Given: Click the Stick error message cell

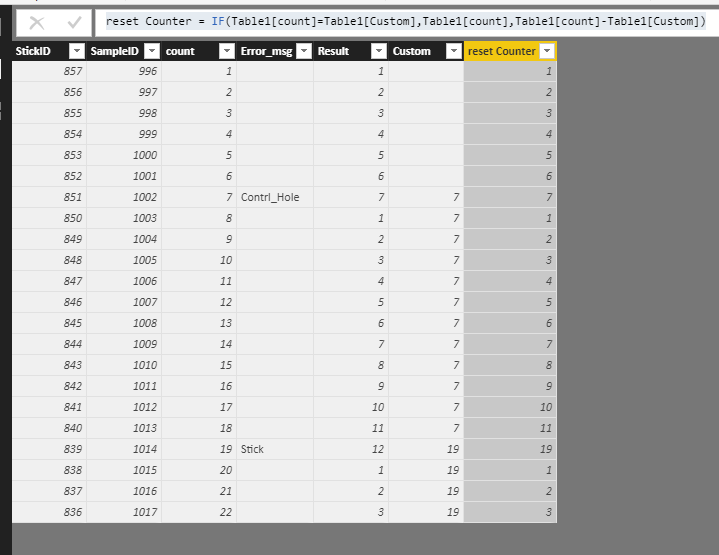Looking at the screenshot, I should tap(275, 449).
